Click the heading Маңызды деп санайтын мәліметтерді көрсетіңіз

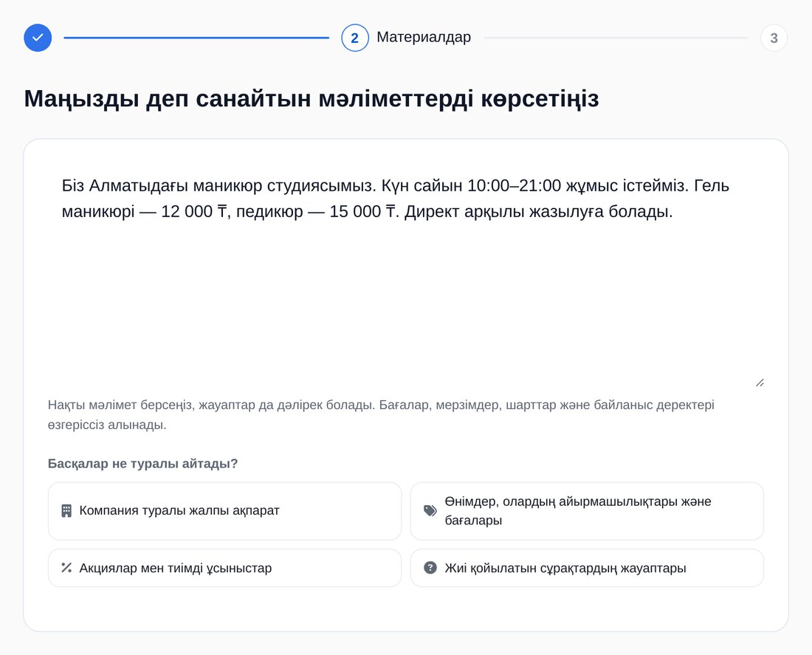pos(312,98)
